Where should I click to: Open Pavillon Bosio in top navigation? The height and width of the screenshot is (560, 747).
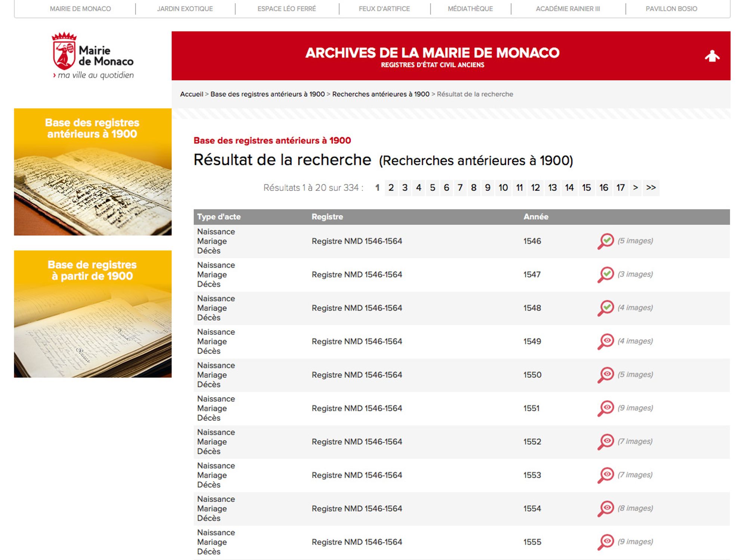coord(671,9)
